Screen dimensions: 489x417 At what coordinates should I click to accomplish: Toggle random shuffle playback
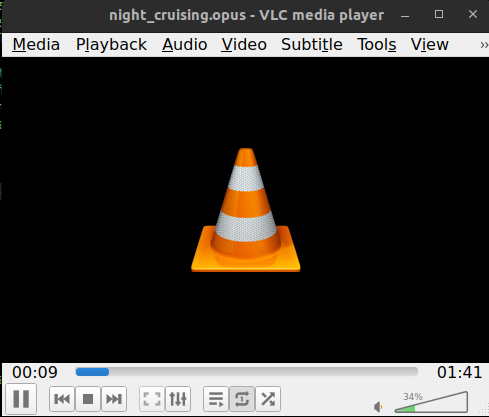pyautogui.click(x=268, y=399)
